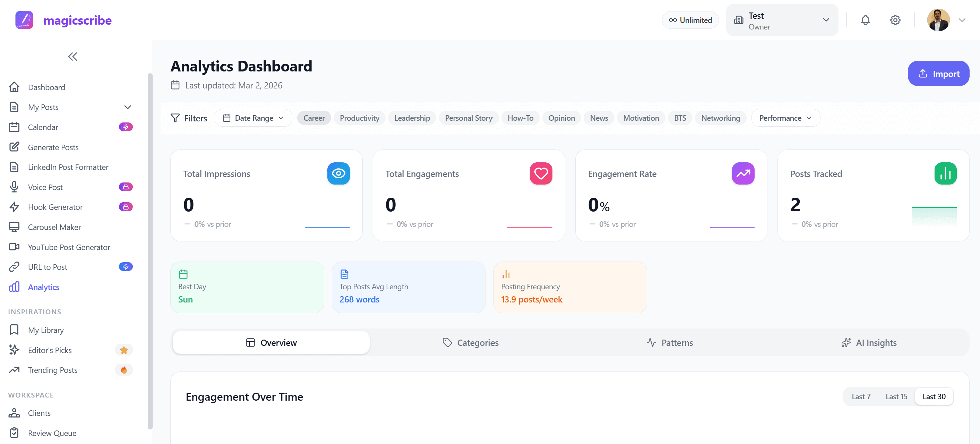Screen dimensions: 980x444
Task: Open notifications via the bell icon
Action: tap(865, 20)
